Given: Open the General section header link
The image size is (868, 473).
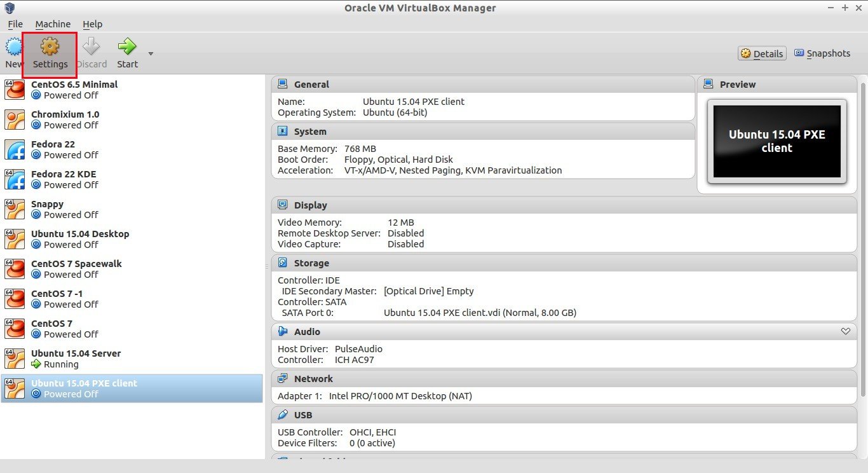Looking at the screenshot, I should point(311,85).
